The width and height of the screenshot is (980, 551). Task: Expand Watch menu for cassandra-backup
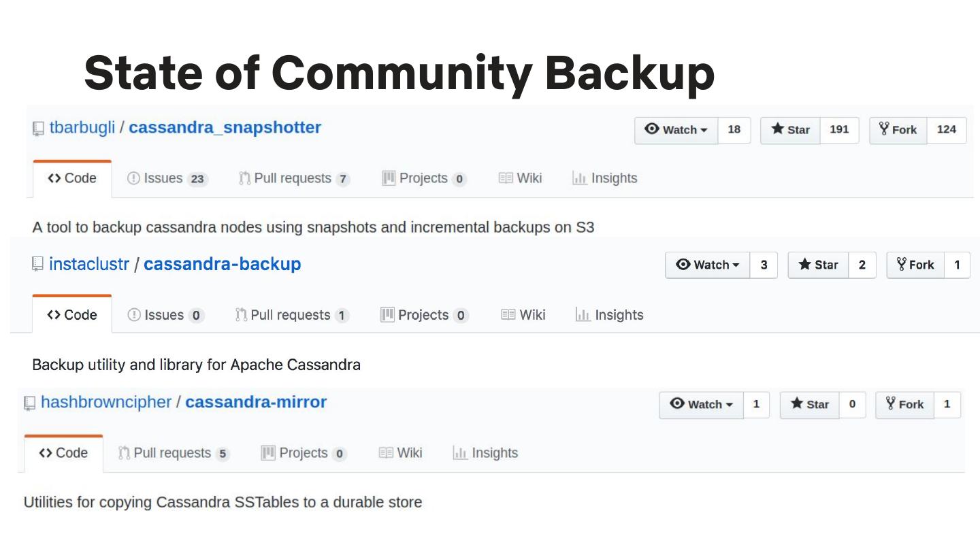pos(708,265)
